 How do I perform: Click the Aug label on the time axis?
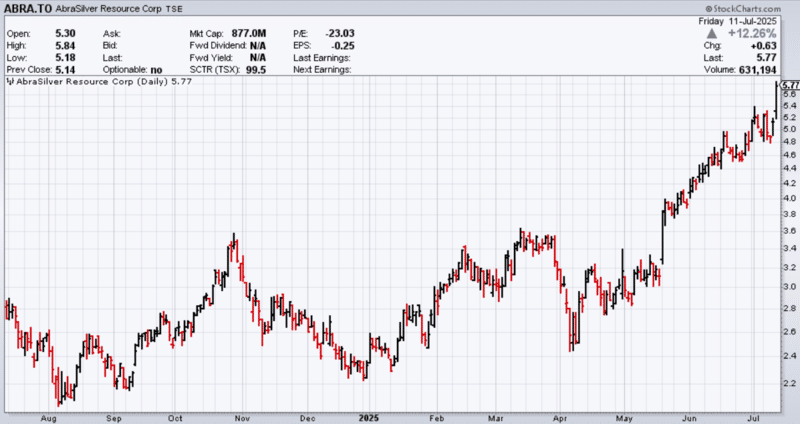(x=48, y=418)
